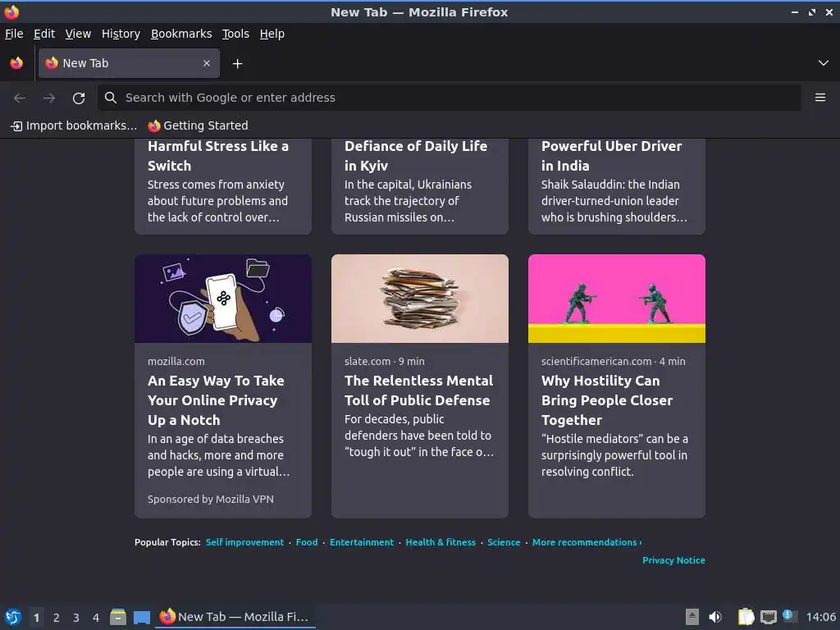This screenshot has width=840, height=630.
Task: Open the Firefox hamburger application menu
Action: pyautogui.click(x=820, y=98)
